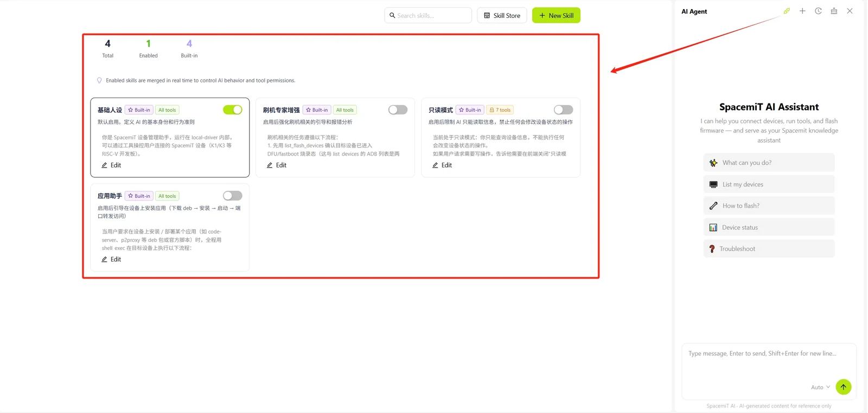Click the pencil Edit on 应用助手 card
Image resolution: width=868 pixels, height=413 pixels.
click(x=111, y=260)
